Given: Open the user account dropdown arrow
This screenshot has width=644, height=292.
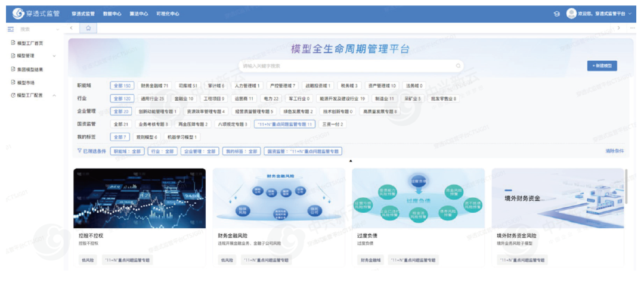Looking at the screenshot, I should click(630, 14).
